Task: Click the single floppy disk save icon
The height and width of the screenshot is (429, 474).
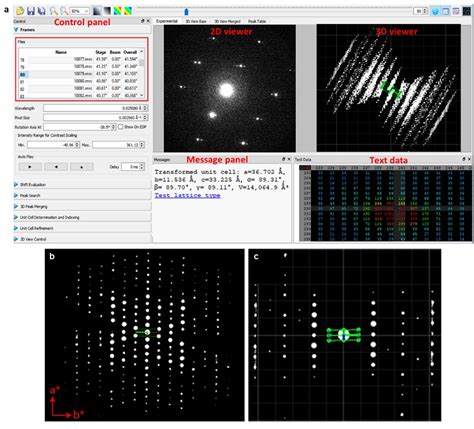Action: (31, 11)
